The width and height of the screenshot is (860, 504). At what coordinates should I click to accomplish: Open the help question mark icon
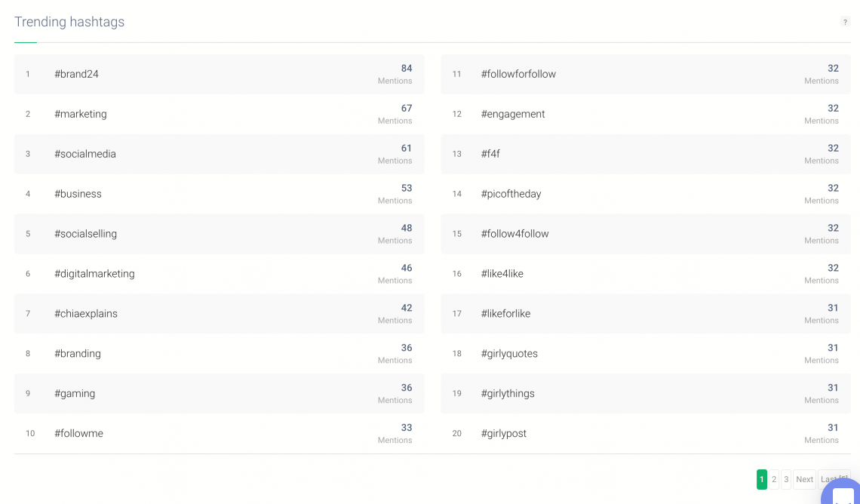click(x=845, y=22)
